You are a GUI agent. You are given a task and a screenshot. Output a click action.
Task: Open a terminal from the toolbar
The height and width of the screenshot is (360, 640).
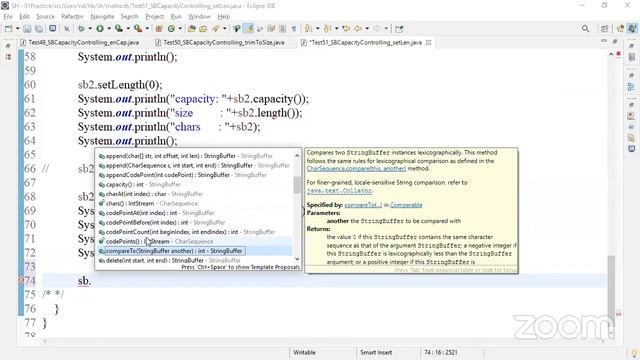click(53, 29)
